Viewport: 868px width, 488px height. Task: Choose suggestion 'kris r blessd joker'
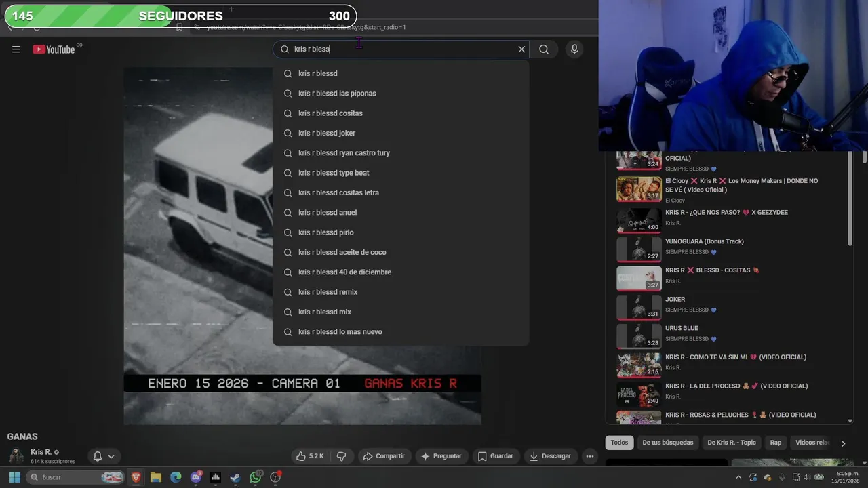(x=401, y=133)
